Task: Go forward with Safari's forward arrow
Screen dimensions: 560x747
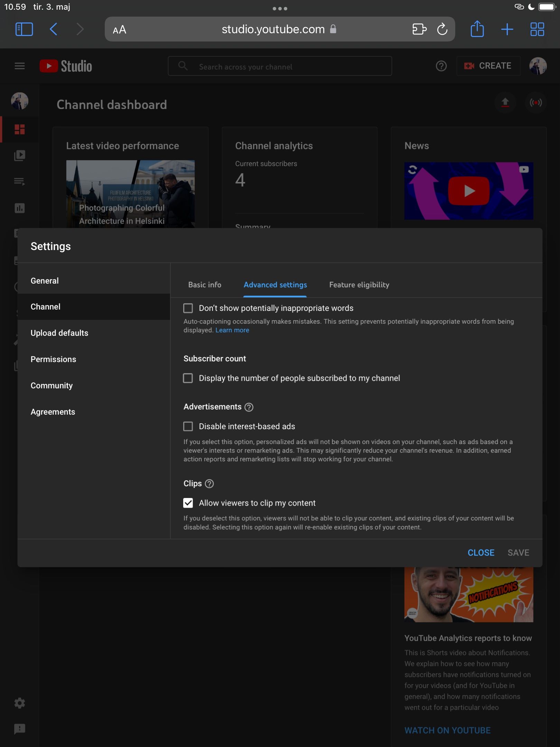Action: pos(80,29)
